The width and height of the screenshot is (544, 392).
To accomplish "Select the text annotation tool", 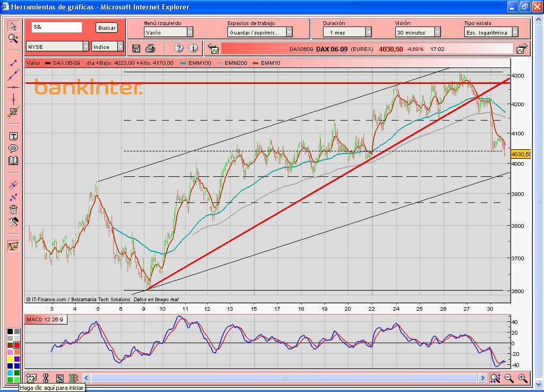I will 13,137.
